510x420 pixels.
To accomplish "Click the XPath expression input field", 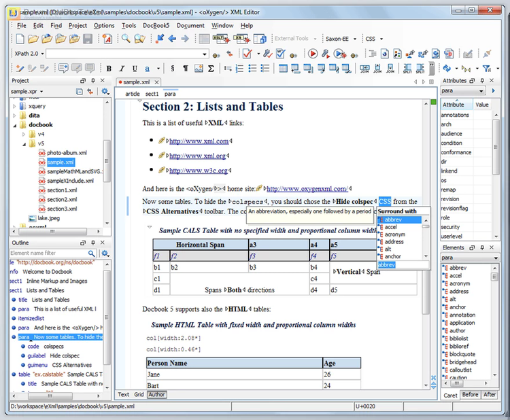I will click(127, 54).
